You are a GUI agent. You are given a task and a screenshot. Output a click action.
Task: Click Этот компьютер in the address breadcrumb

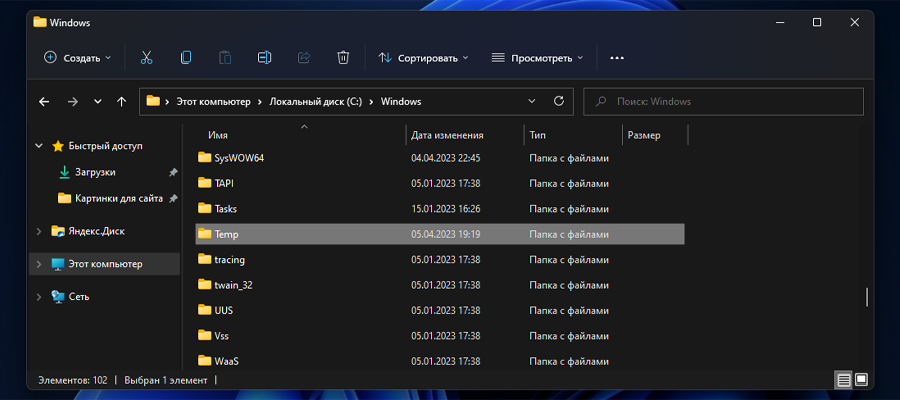pyautogui.click(x=214, y=102)
